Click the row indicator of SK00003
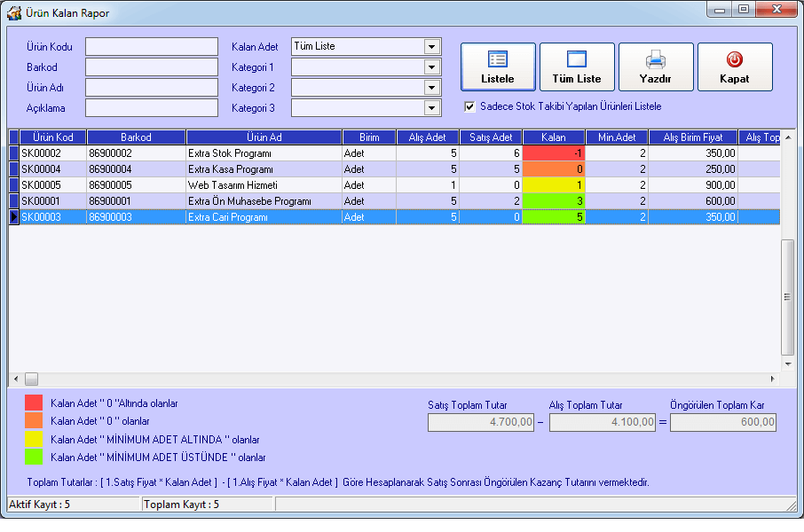 click(14, 217)
